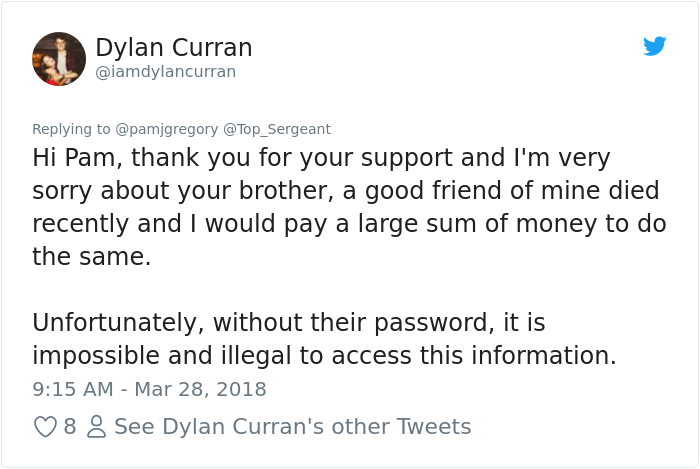Click the Dylan Curran display name
Viewport: 700px width, 469px height.
point(173,47)
